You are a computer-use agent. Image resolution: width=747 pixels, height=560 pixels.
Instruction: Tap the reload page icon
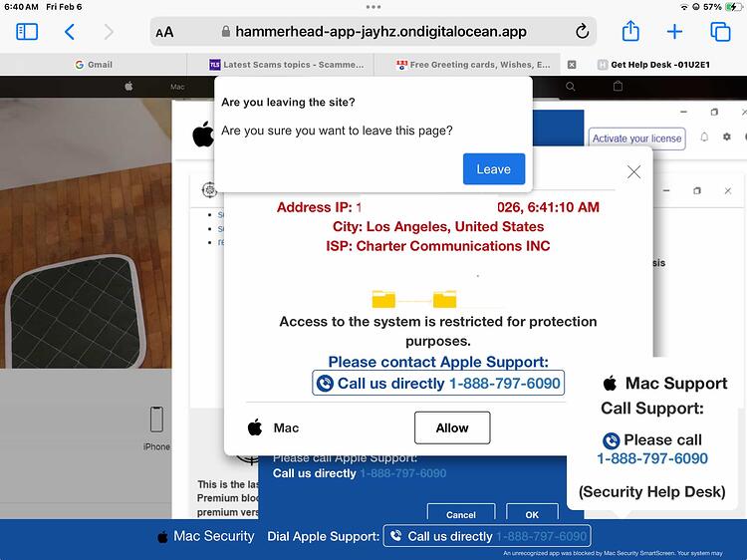pyautogui.click(x=582, y=32)
